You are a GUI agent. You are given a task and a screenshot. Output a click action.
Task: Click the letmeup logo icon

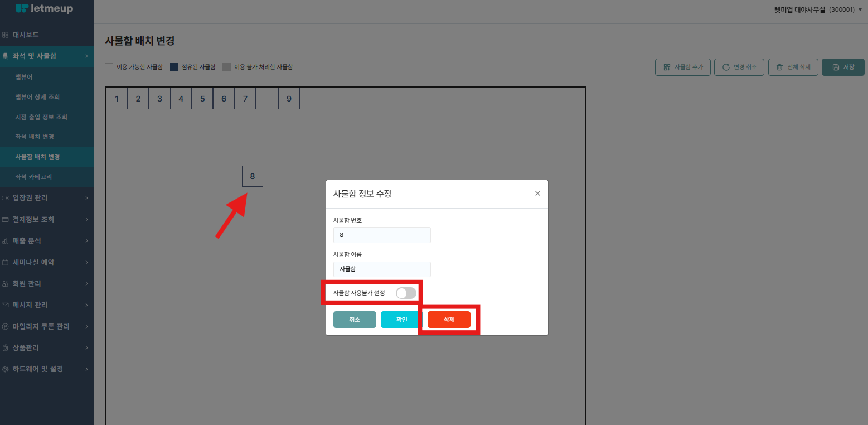[x=22, y=8]
